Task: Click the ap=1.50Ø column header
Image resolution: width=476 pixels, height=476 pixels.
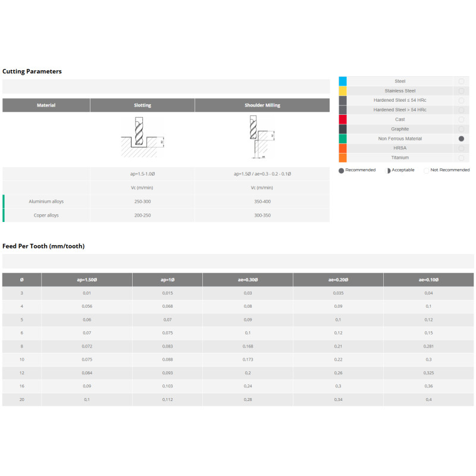Action: (x=87, y=280)
